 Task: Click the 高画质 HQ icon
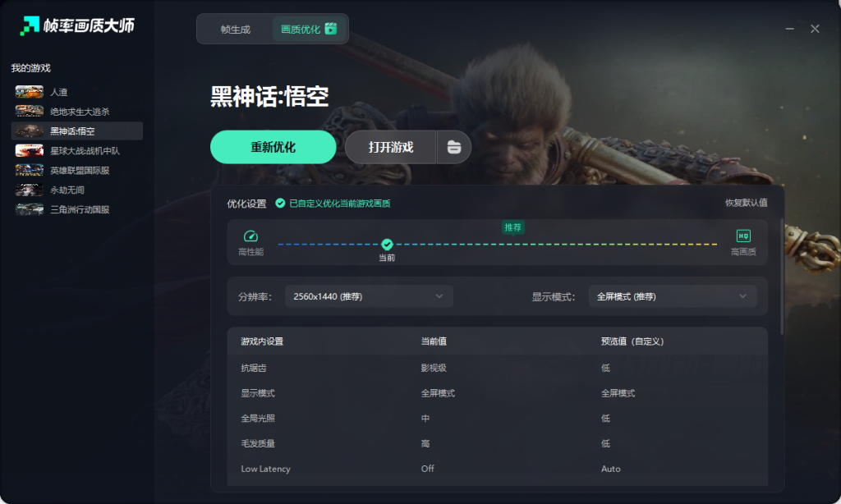743,236
